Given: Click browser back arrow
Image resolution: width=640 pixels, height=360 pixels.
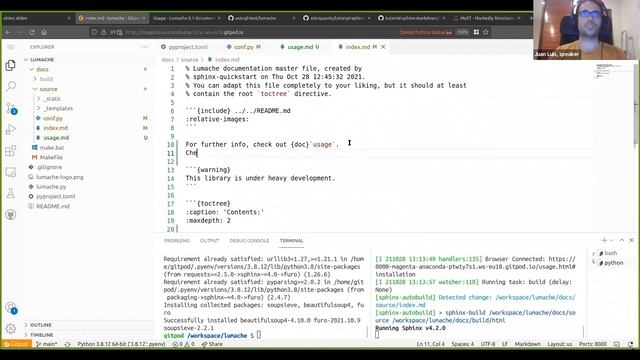Looking at the screenshot, I should [x=8, y=32].
